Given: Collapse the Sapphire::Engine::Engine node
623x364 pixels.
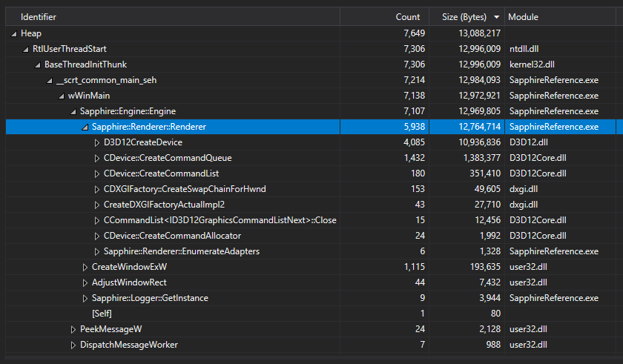Looking at the screenshot, I should (73, 111).
